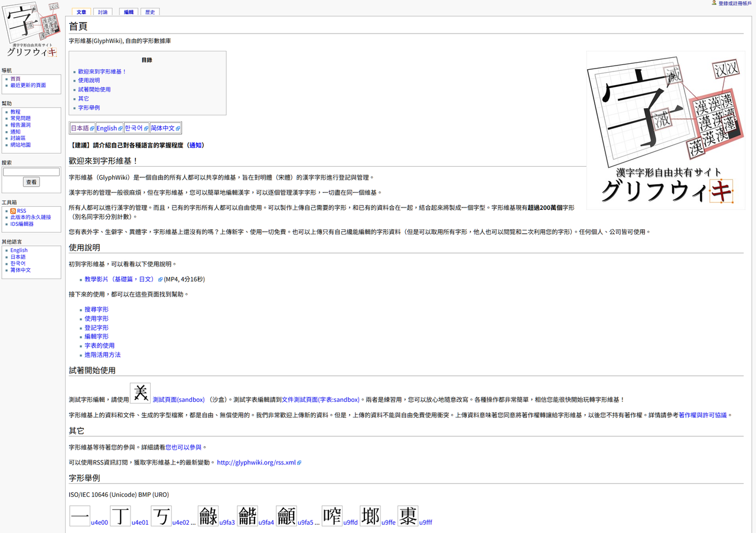Jump to 試著開始使用 in contents box
The image size is (756, 533).
tap(94, 89)
